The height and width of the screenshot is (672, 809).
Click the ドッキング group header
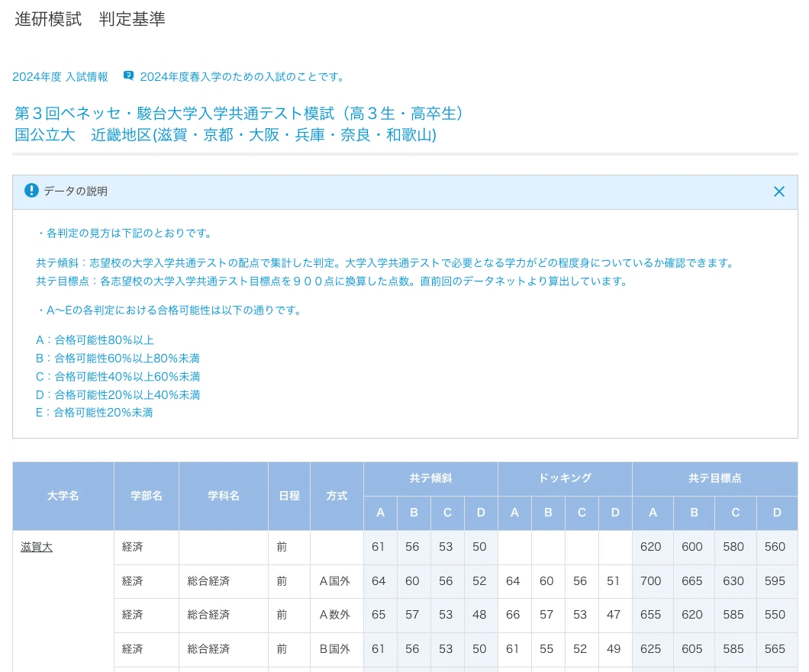pos(565,478)
